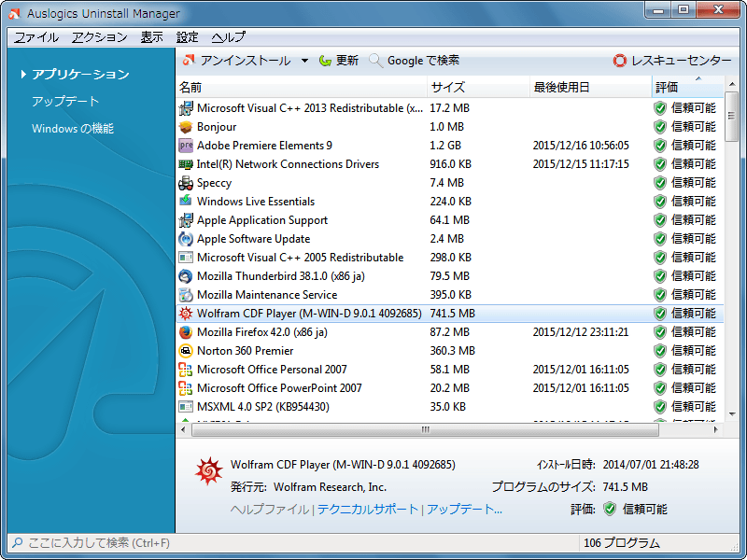The width and height of the screenshot is (747, 560).
Task: Click the 106 プログラム status text
Action: click(622, 543)
